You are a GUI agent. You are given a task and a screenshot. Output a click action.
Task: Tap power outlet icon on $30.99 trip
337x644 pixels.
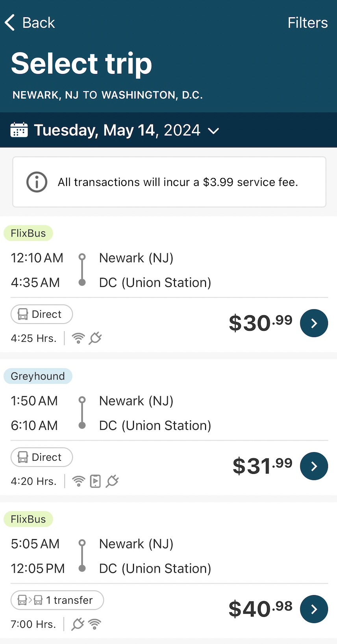click(95, 338)
